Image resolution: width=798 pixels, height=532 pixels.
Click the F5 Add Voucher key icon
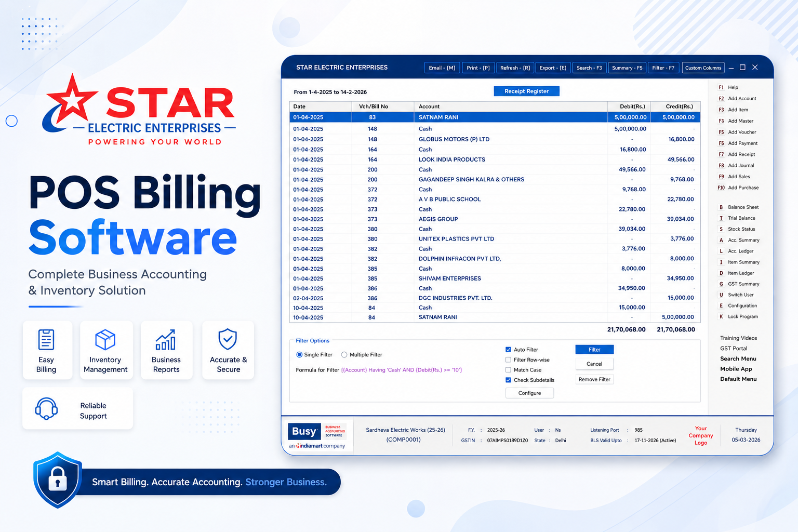(721, 132)
